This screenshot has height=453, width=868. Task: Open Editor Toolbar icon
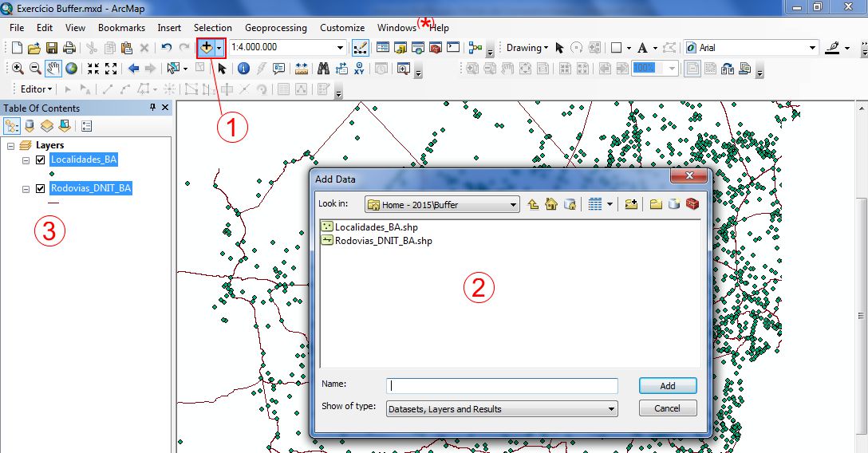(x=361, y=48)
